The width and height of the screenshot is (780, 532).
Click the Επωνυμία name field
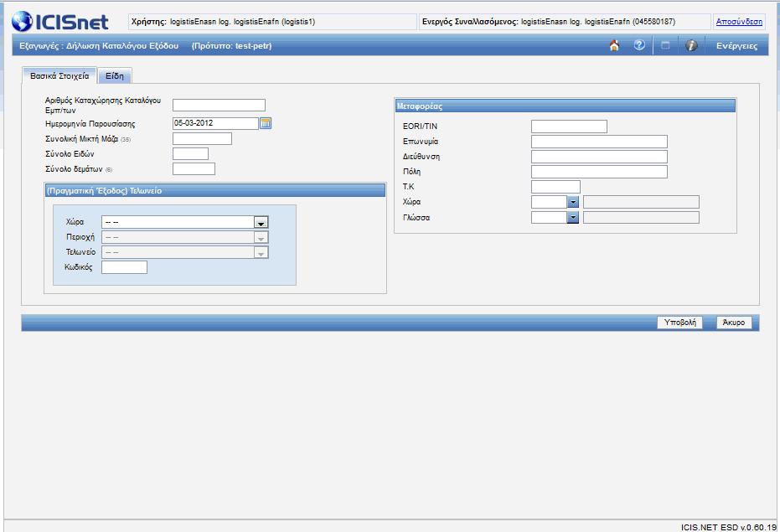pyautogui.click(x=599, y=142)
